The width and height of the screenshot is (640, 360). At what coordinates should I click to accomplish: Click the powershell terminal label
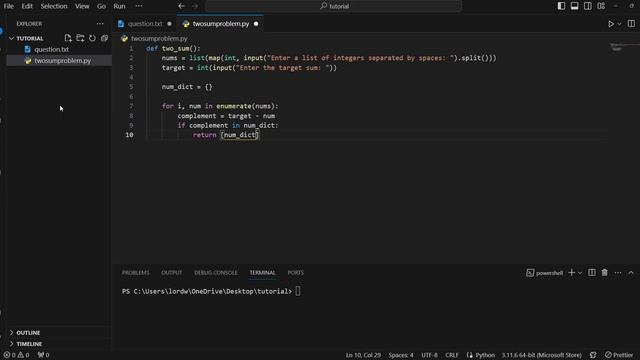pos(544,273)
